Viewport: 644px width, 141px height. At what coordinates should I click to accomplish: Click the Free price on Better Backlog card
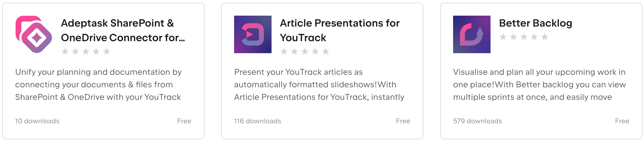(622, 121)
